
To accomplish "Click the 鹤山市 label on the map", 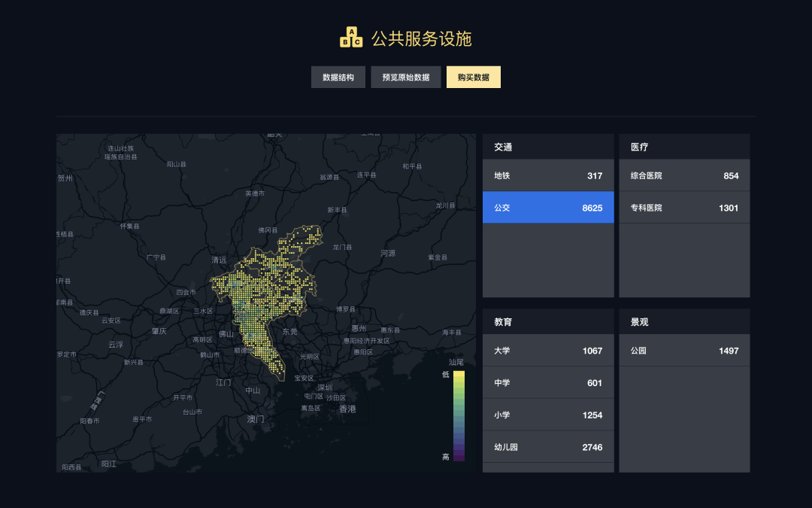I will [x=210, y=354].
